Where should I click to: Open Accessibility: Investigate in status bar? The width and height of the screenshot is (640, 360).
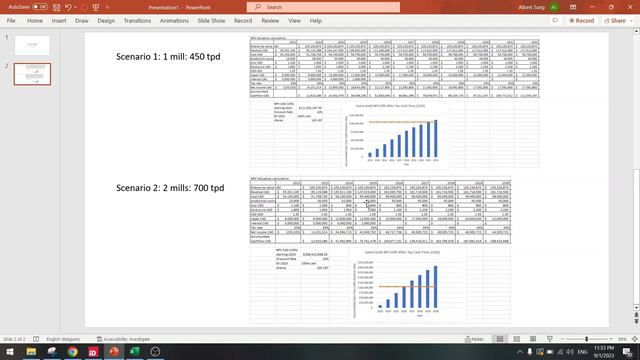coord(123,339)
